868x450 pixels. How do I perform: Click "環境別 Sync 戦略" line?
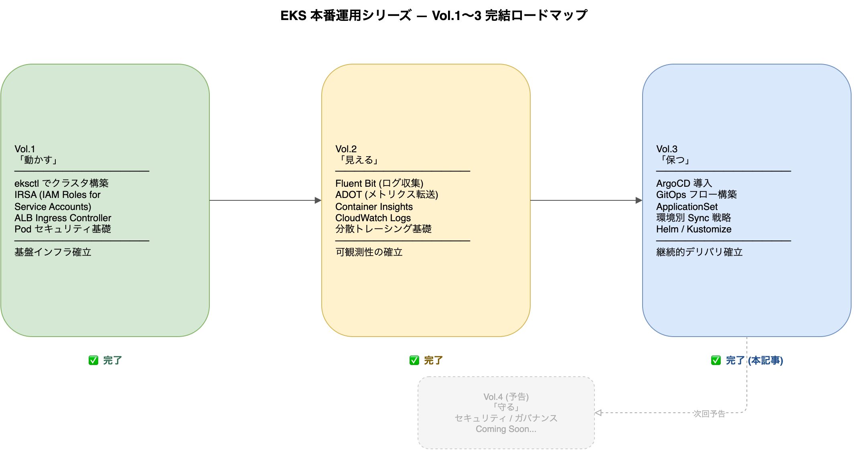(x=694, y=218)
